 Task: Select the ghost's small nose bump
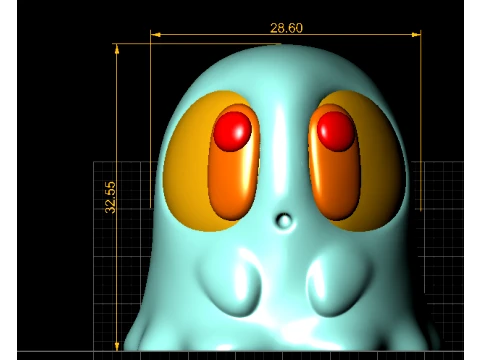(284, 221)
